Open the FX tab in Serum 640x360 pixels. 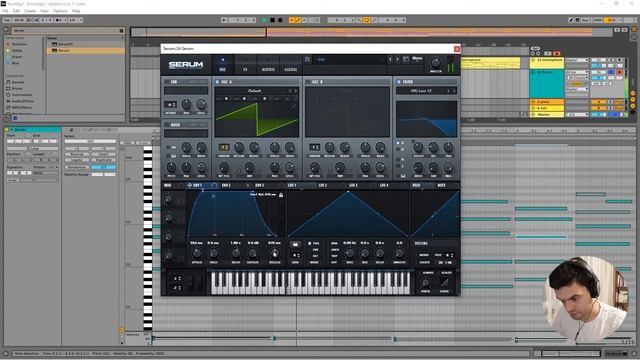(x=245, y=65)
